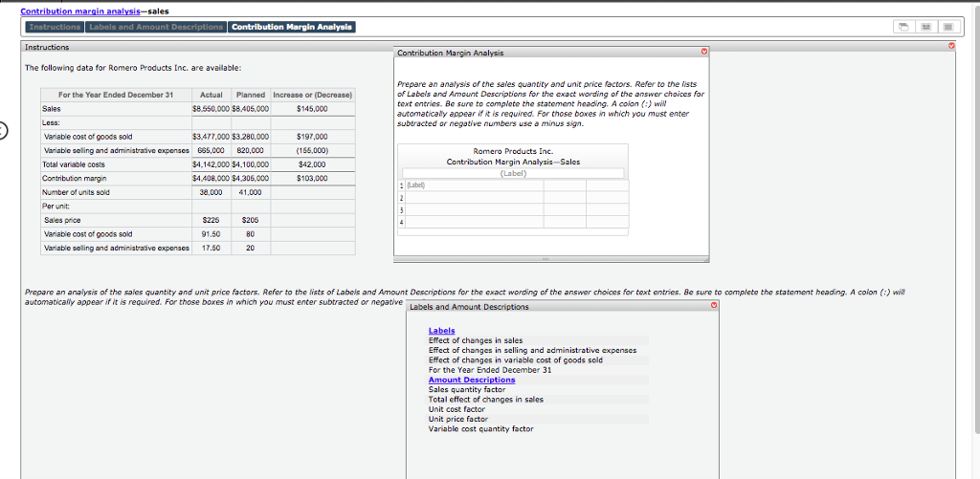Switch to cascading windows layout icon

[903, 27]
